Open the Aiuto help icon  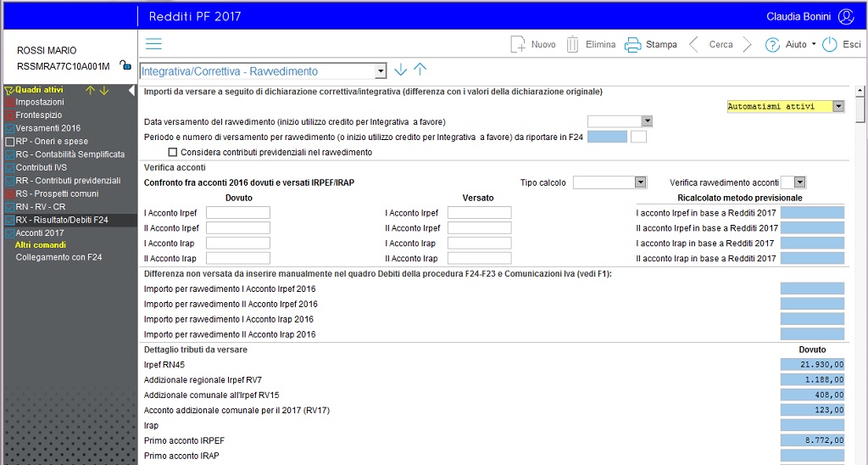coord(772,45)
